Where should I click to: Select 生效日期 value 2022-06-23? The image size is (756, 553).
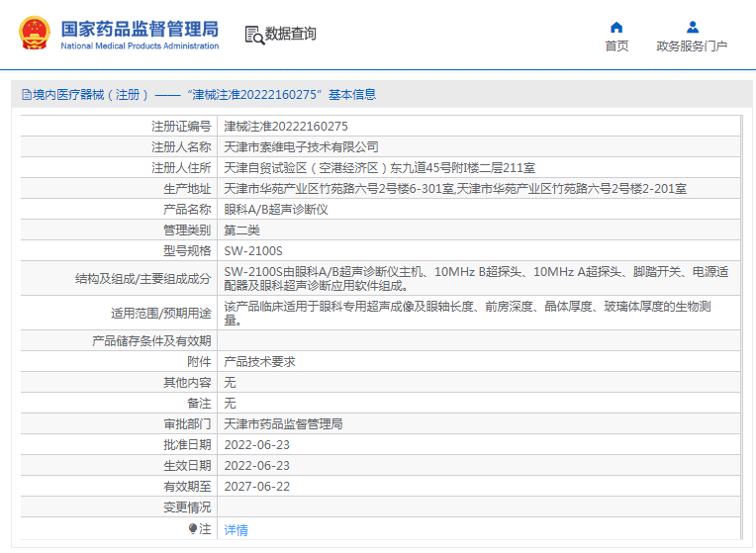257,465
